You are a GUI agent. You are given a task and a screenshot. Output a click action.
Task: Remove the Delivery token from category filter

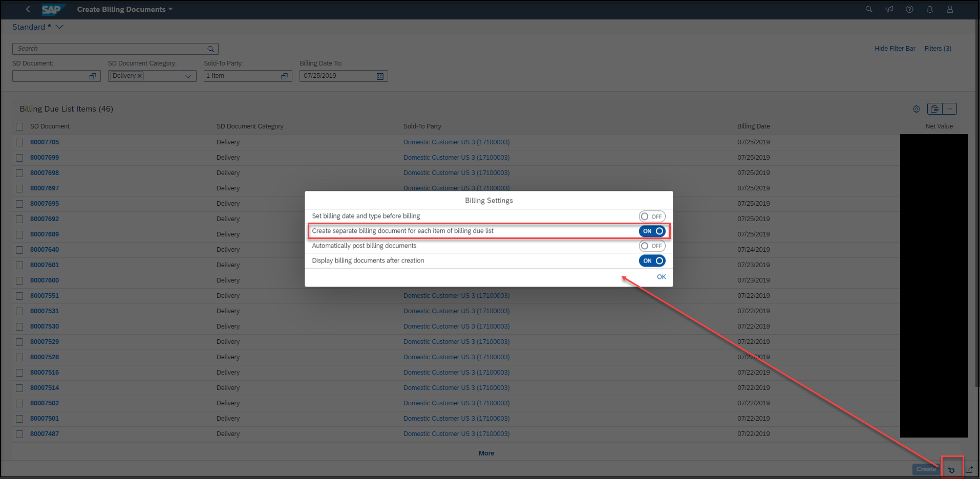(x=139, y=76)
